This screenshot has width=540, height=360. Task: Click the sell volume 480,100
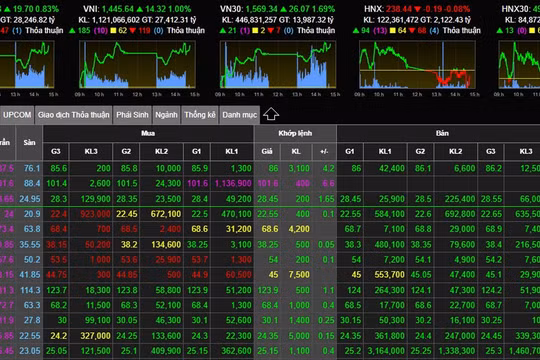390,244
